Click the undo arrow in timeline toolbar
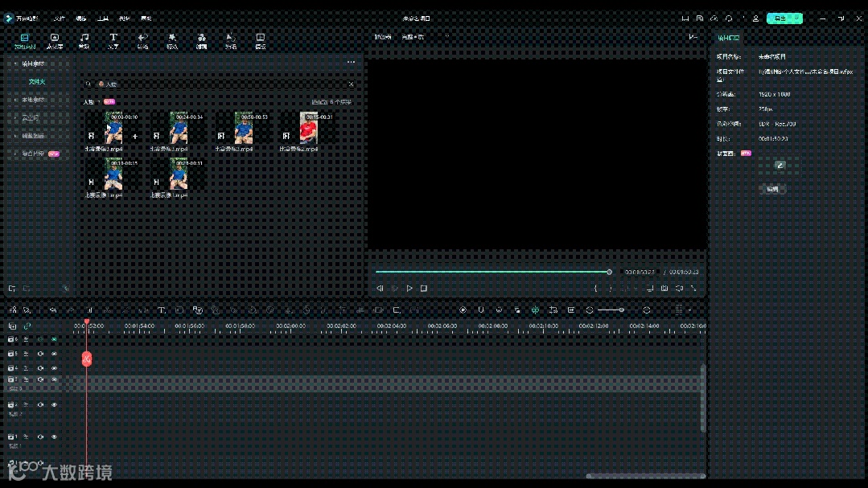The width and height of the screenshot is (868, 488). [53, 310]
